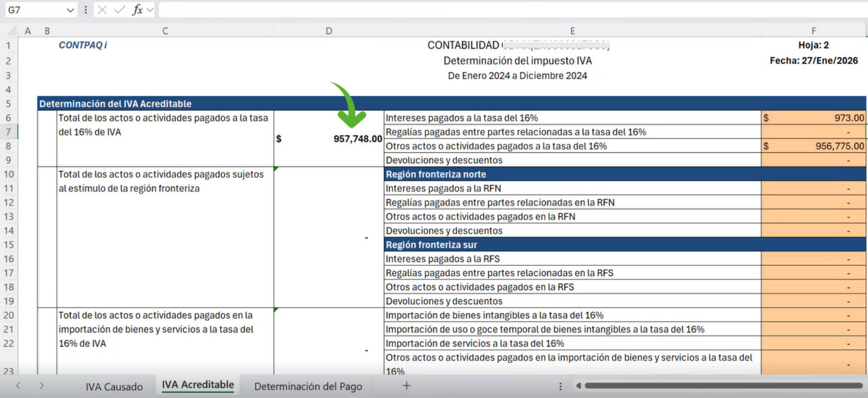The height and width of the screenshot is (398, 868).
Task: Click the horizontal scrollbar left arrow
Action: [x=578, y=386]
